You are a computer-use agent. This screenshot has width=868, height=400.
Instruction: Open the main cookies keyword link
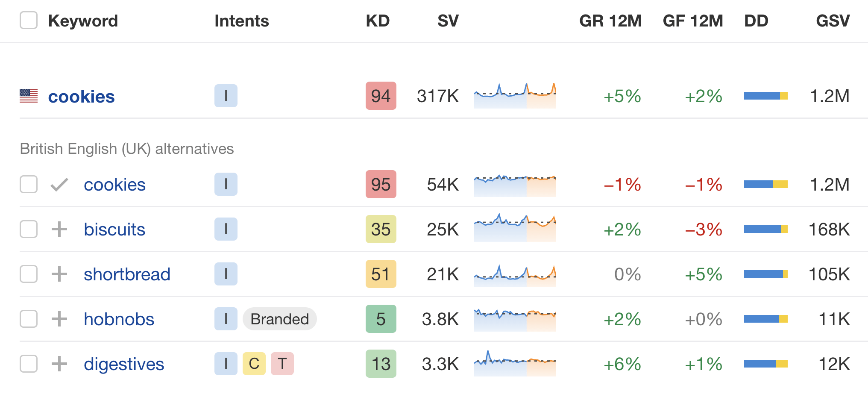tap(81, 97)
